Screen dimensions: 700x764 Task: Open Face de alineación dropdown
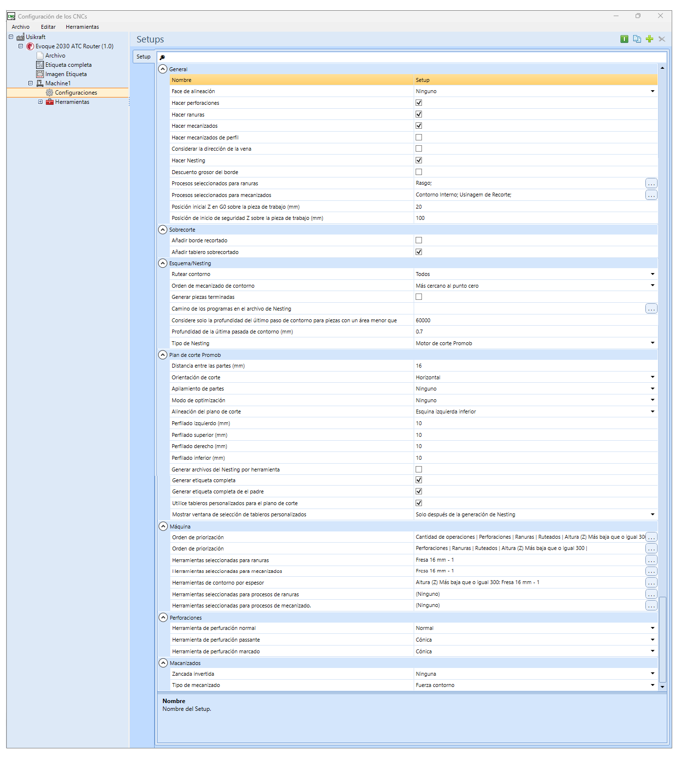point(653,91)
